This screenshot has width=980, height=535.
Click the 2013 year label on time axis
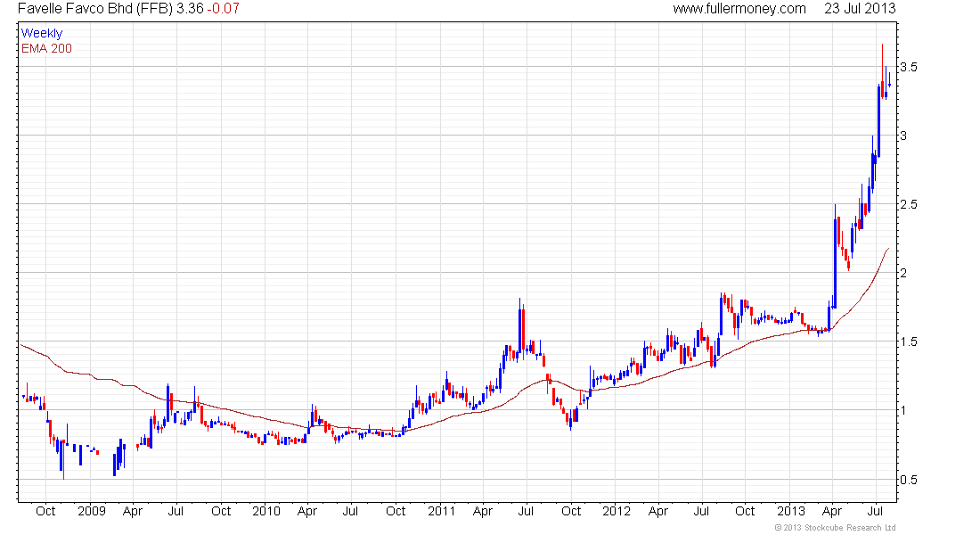(x=791, y=511)
